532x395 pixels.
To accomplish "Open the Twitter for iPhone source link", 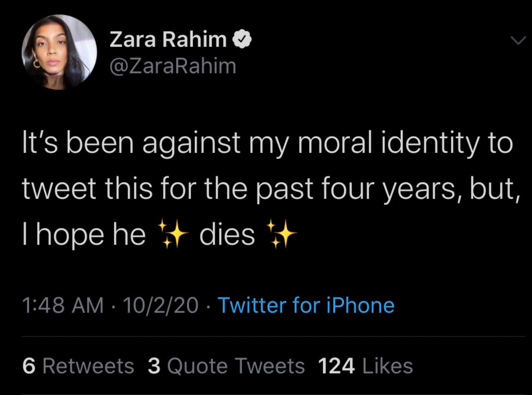I will click(x=306, y=305).
